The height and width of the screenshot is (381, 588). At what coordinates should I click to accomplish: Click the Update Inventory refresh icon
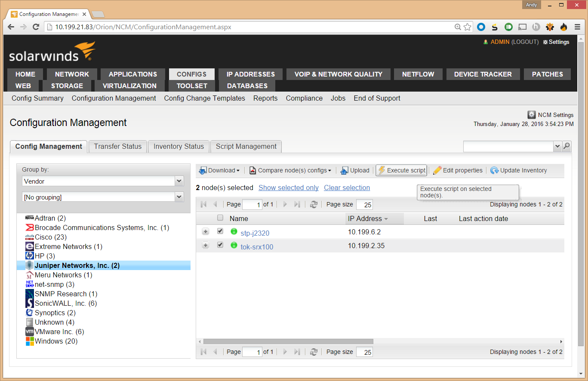pyautogui.click(x=494, y=171)
